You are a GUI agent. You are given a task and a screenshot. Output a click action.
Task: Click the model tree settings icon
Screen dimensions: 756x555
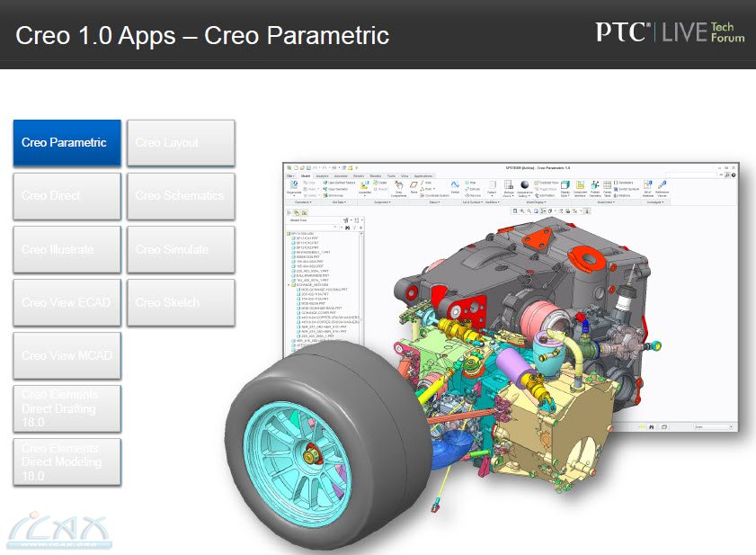[x=346, y=219]
